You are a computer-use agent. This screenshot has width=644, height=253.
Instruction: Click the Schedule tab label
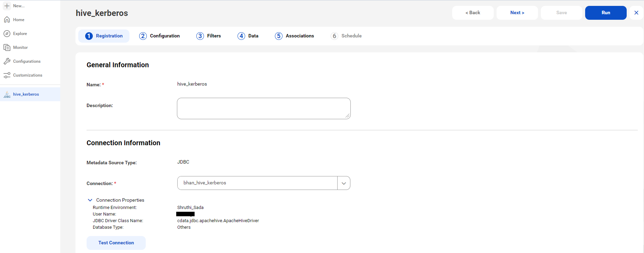click(351, 36)
